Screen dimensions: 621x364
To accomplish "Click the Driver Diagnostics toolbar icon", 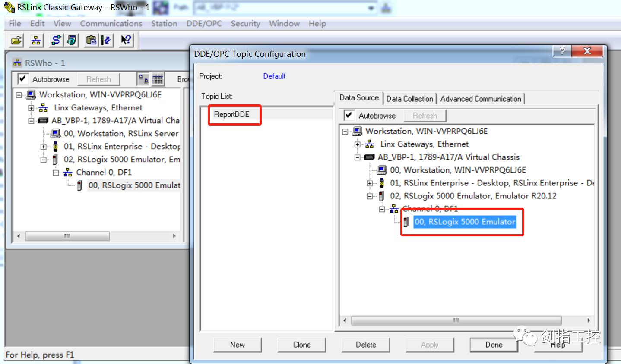I will [72, 41].
